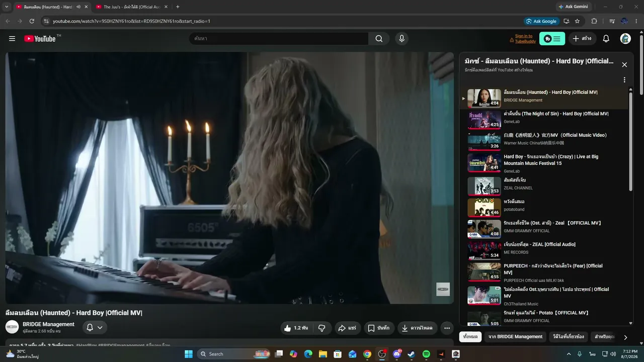Viewport: 644px width, 362px height.
Task: Open the TubeBuddy menu button
Action: pos(552,39)
